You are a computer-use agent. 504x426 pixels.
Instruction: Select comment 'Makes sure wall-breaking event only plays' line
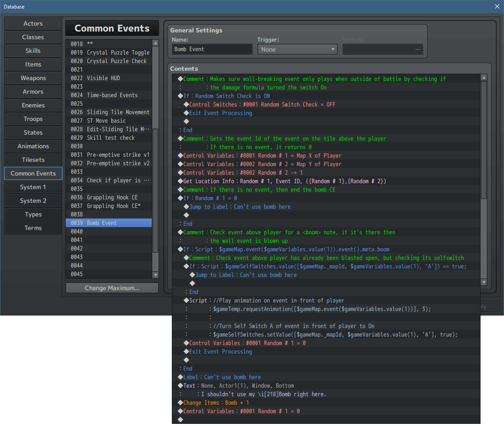326,79
